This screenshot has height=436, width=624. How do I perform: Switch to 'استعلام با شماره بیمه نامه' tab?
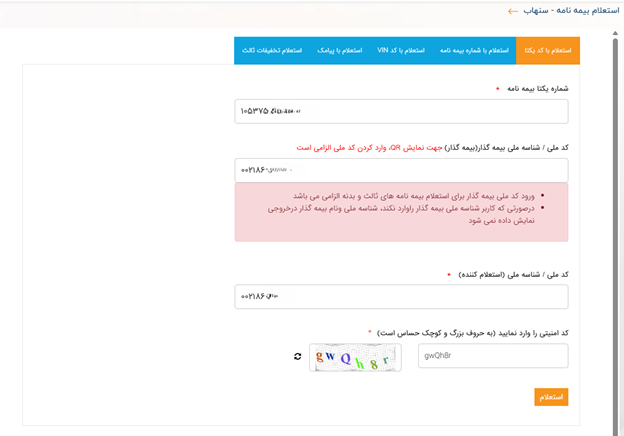pyautogui.click(x=474, y=50)
